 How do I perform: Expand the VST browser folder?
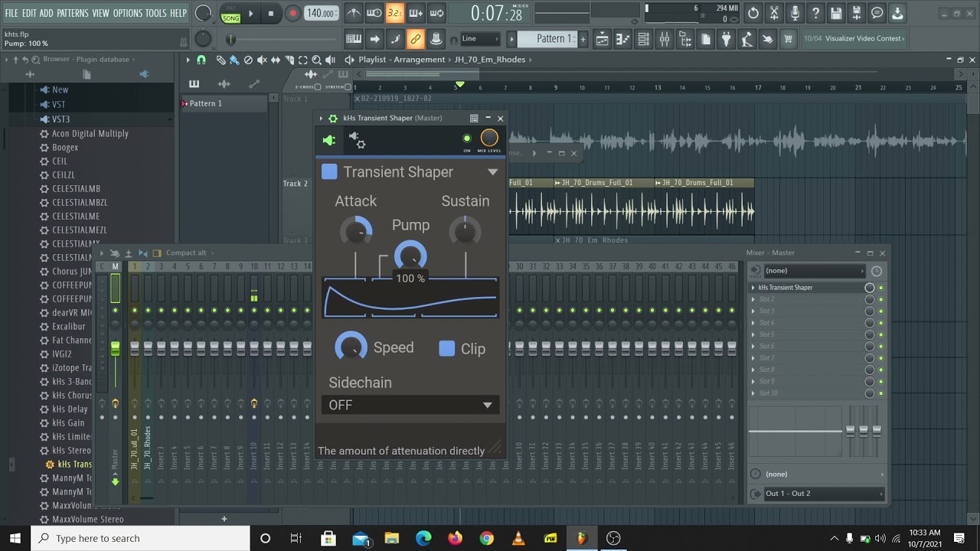tap(58, 104)
